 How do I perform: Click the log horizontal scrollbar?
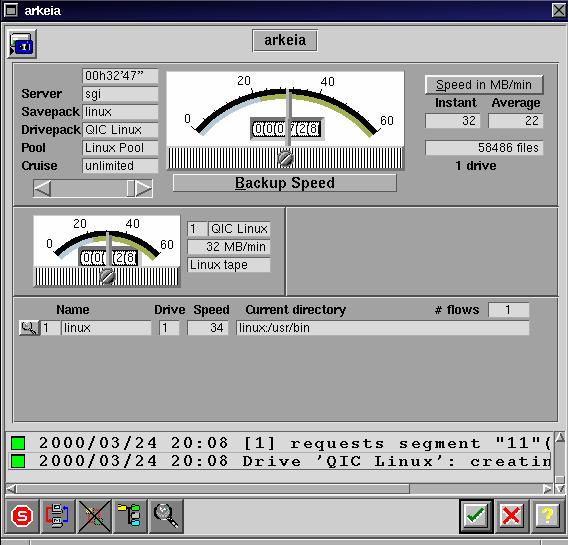tap(279, 489)
